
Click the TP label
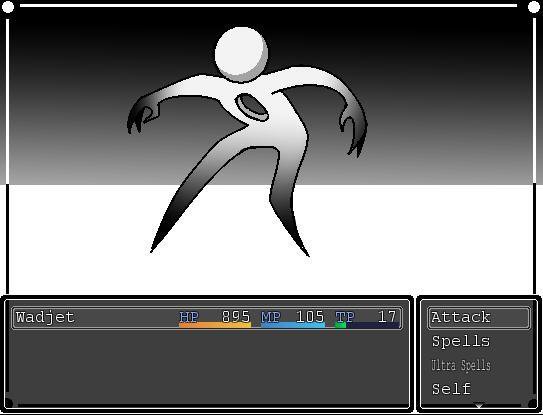345,317
